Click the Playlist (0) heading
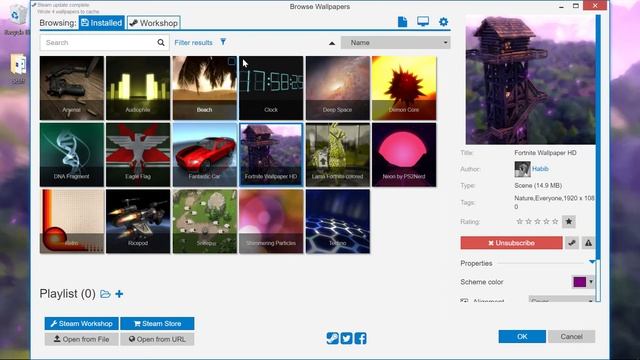Image resolution: width=640 pixels, height=360 pixels. tap(67, 293)
